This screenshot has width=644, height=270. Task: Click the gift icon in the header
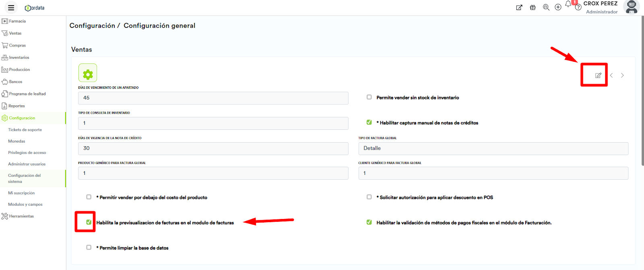[533, 8]
